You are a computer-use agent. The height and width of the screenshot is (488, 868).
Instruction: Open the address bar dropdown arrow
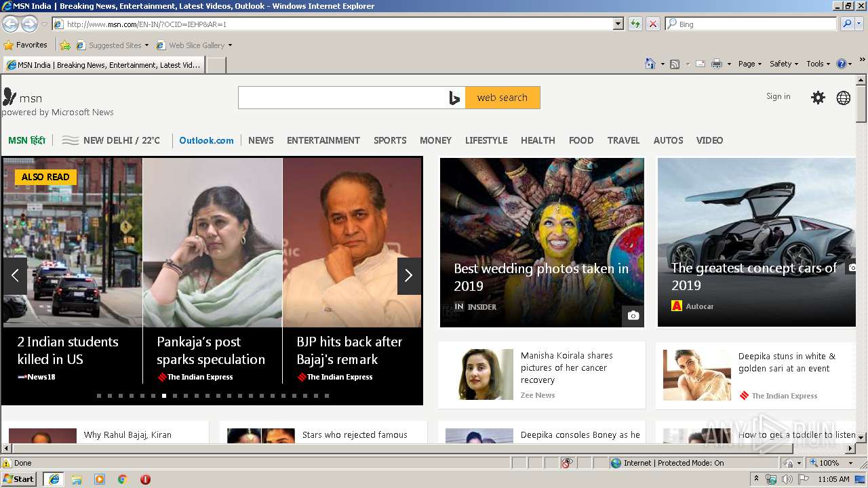point(618,24)
